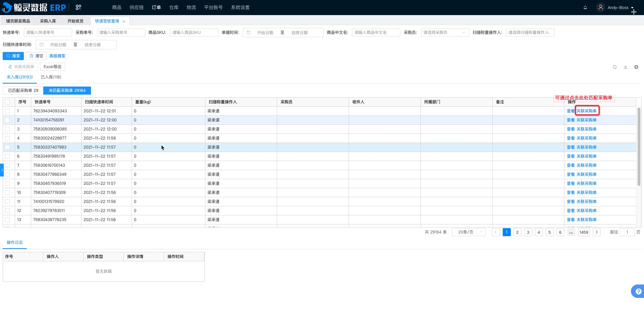Check the row for 75830337407983
This screenshot has width=644, height=311.
pos(7,147)
